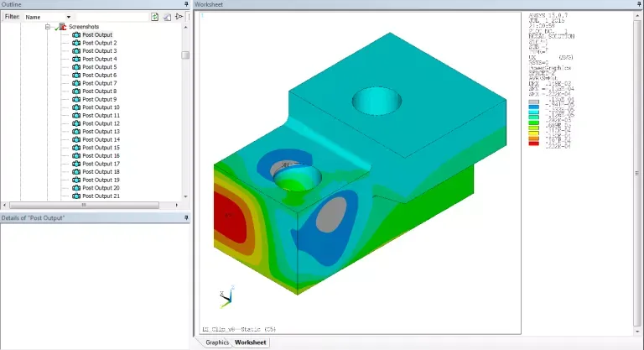The width and height of the screenshot is (644, 350).
Task: Click the camera icon of Post Output 13
Action: (76, 132)
